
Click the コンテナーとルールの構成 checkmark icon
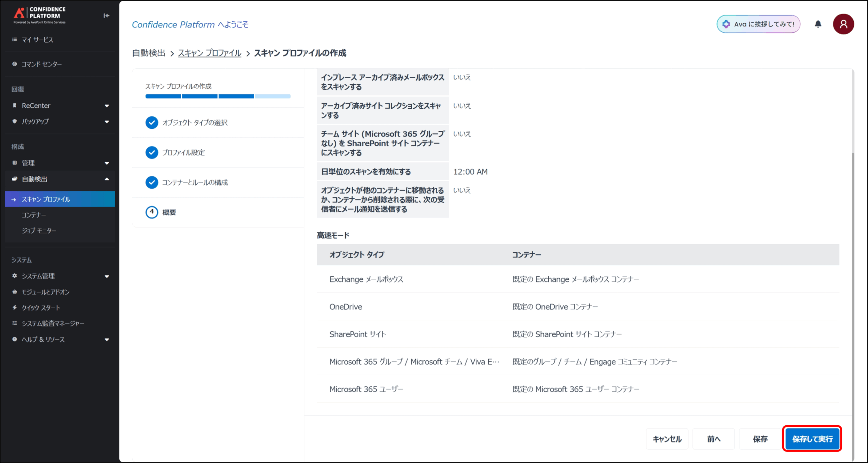[152, 183]
